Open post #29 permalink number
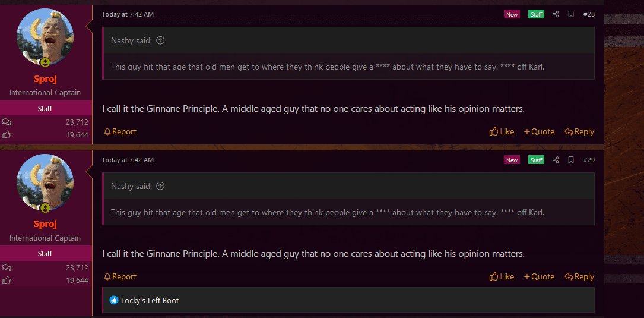The image size is (644, 318). pos(589,160)
